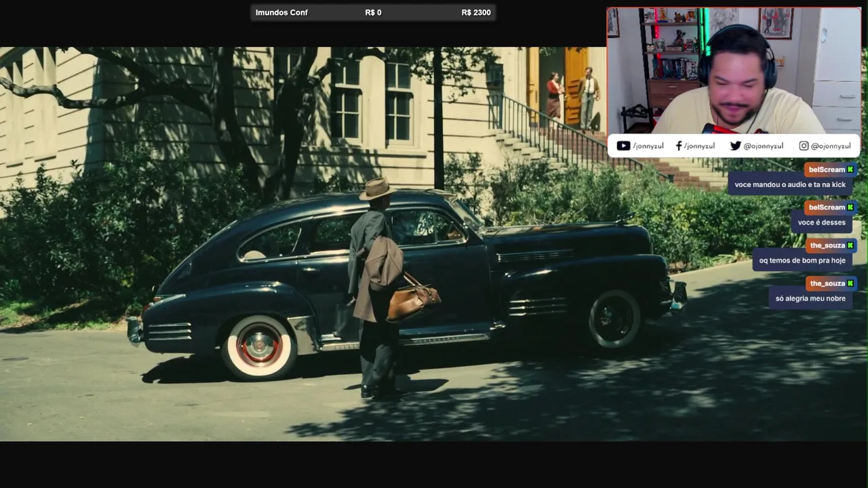Click the message 'oq temos de bom pra hoje'
Image resolution: width=868 pixels, height=488 pixels.
802,260
